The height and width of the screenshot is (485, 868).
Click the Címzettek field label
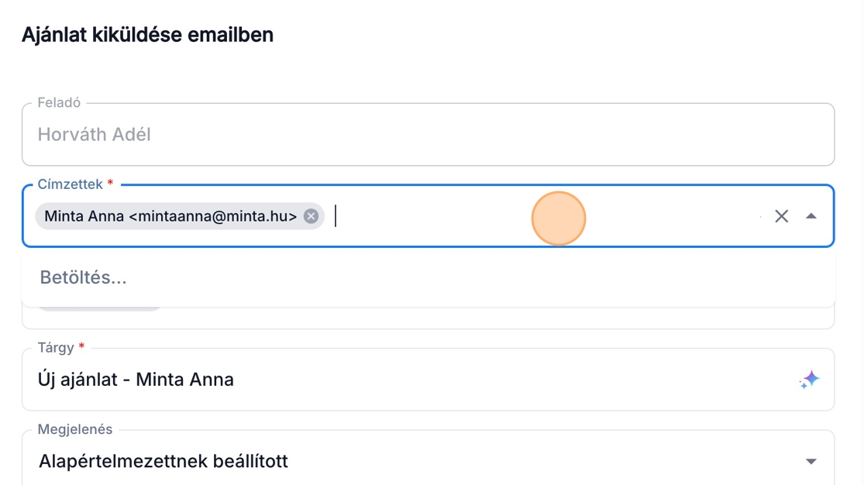tap(70, 184)
